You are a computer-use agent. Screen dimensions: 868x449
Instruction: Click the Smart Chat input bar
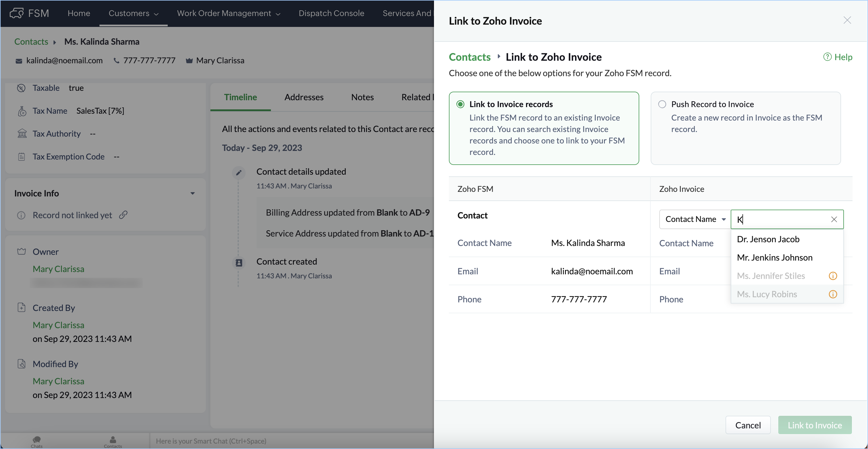pos(292,441)
